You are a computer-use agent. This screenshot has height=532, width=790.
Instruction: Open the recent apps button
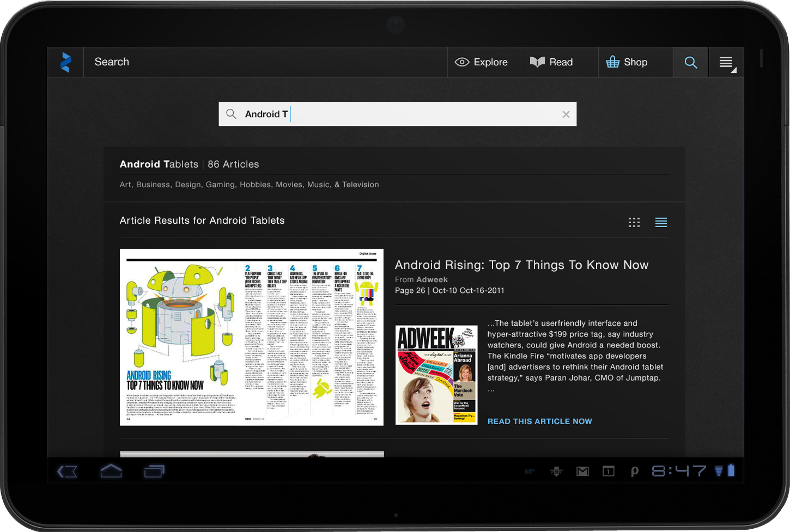[x=154, y=471]
